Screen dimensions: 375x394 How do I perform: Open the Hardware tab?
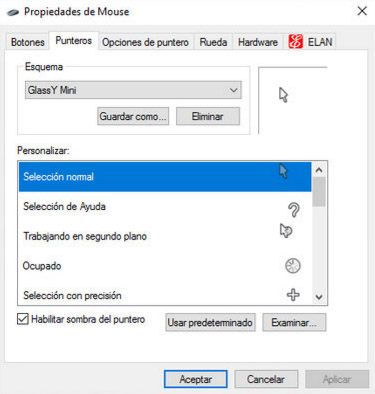(258, 42)
